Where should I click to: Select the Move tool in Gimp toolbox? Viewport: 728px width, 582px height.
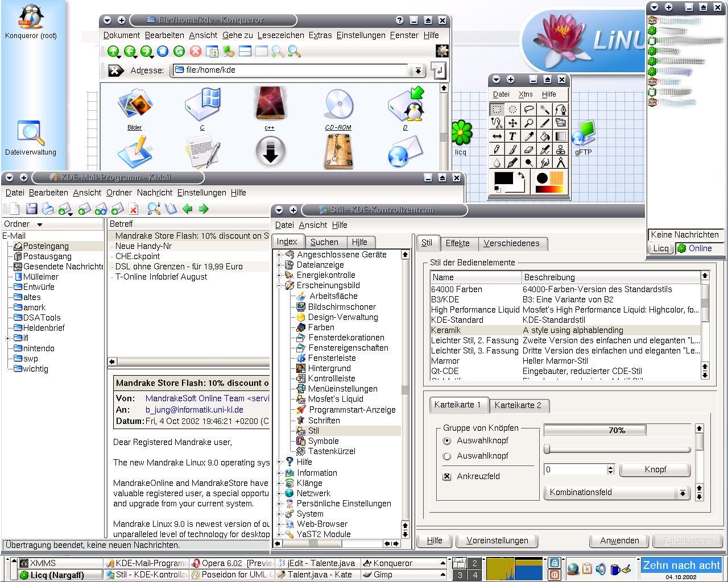click(x=512, y=123)
